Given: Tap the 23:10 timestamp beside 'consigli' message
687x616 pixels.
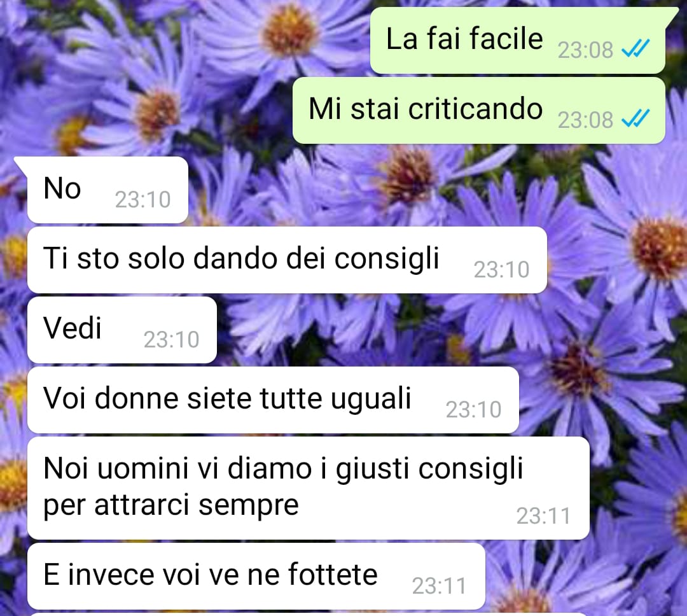Looking at the screenshot, I should tap(502, 269).
